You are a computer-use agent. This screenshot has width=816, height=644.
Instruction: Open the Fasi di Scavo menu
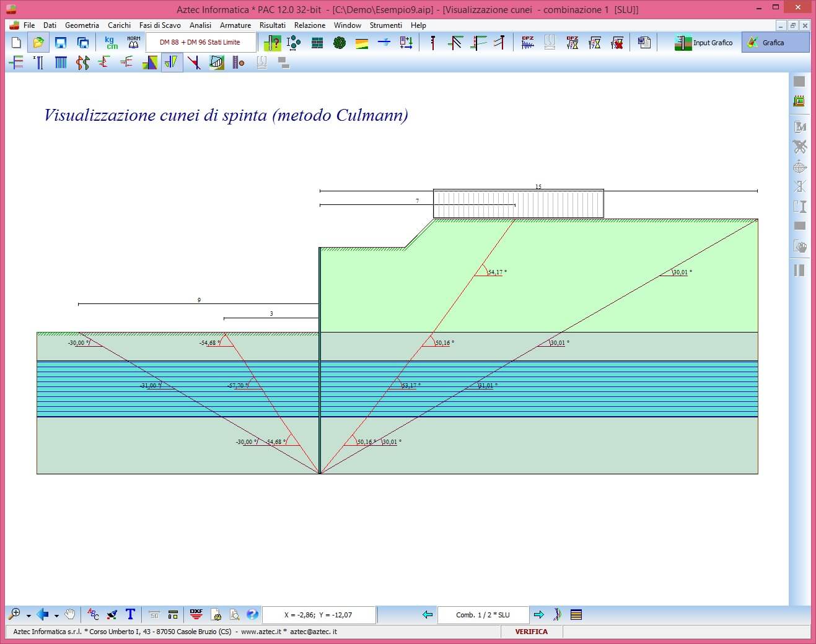pyautogui.click(x=160, y=25)
